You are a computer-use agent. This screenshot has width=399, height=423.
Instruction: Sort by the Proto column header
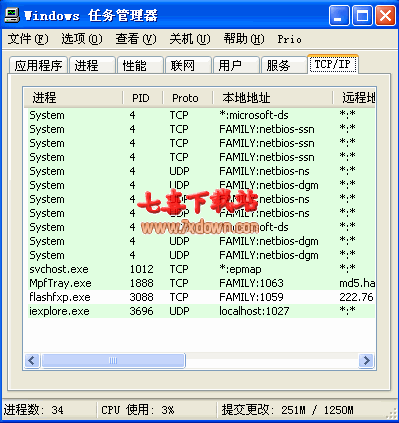[x=188, y=98]
